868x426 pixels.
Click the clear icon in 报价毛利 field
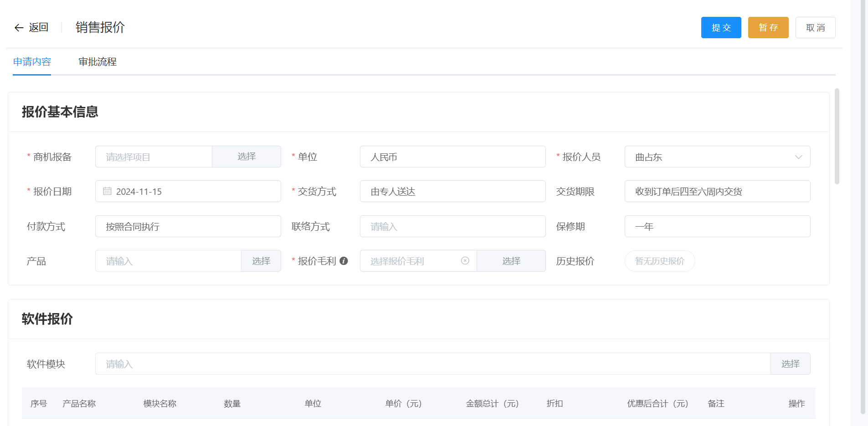coord(465,261)
